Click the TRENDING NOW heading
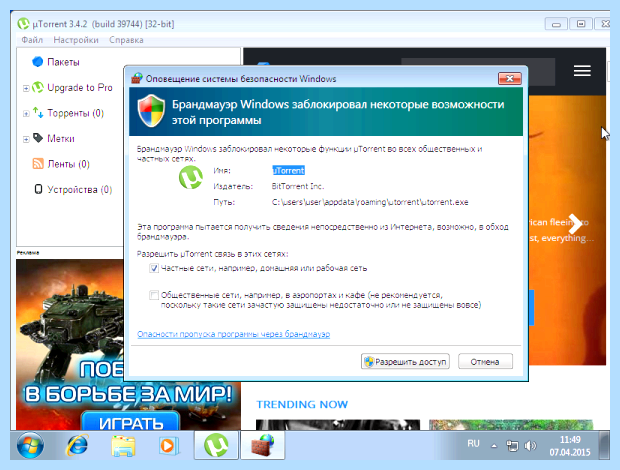 [302, 404]
